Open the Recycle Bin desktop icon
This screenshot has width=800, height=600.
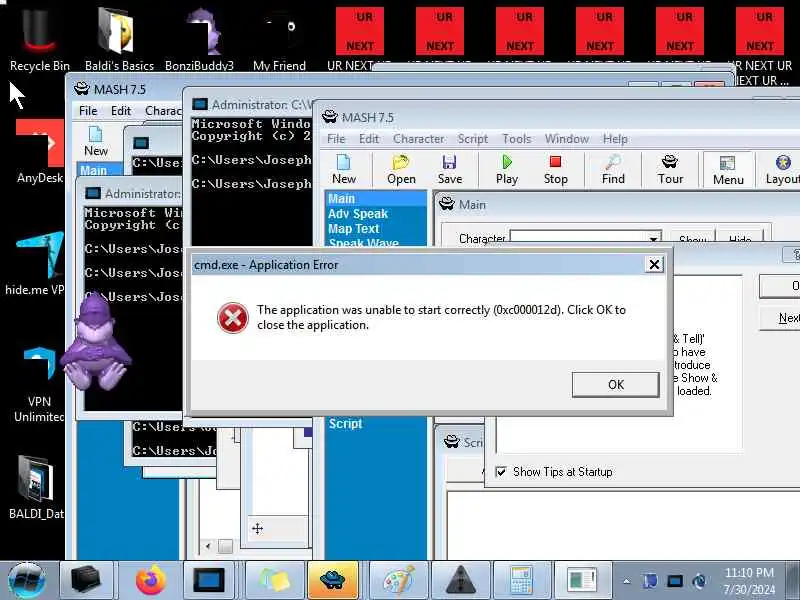click(39, 39)
